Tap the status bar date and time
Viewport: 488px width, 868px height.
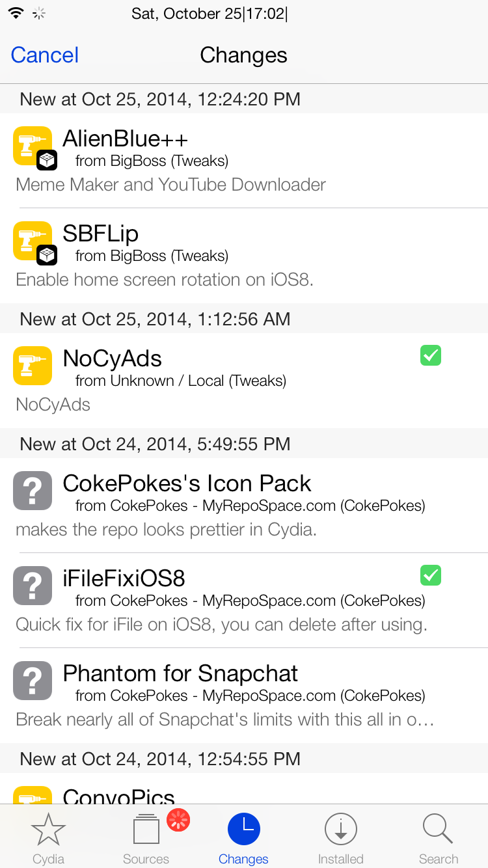(209, 14)
